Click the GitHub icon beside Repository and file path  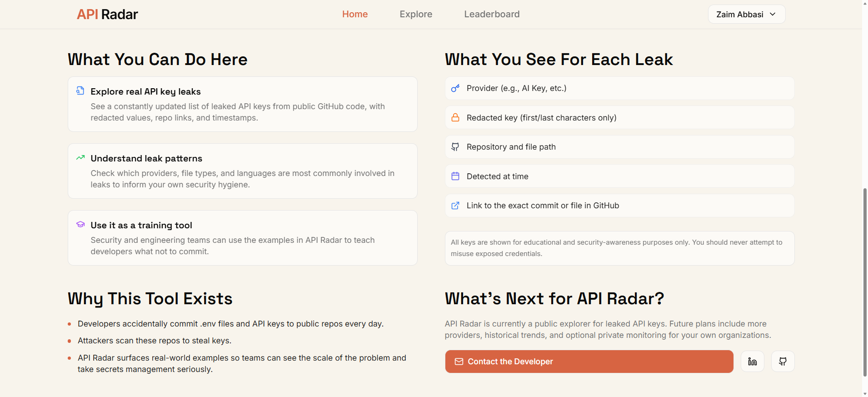455,147
